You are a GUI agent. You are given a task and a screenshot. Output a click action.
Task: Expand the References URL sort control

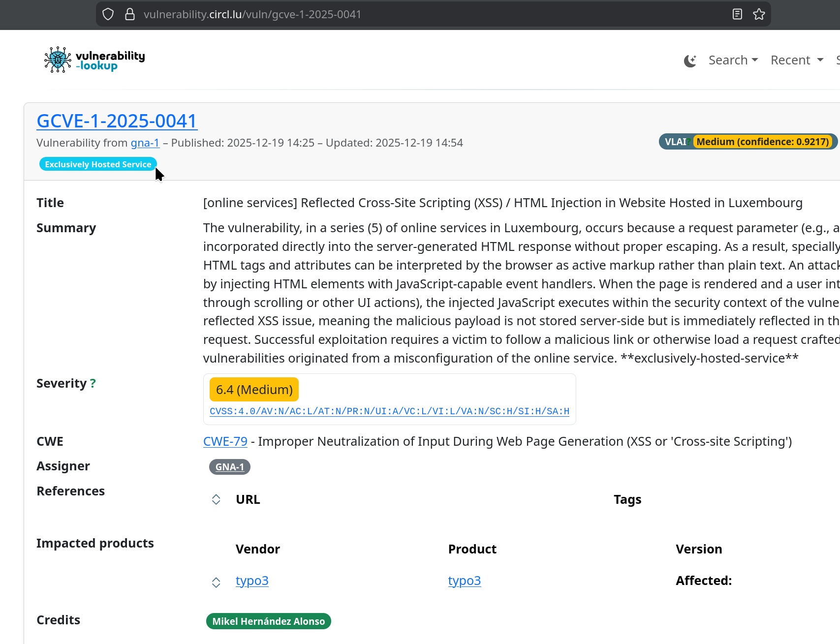(x=216, y=499)
